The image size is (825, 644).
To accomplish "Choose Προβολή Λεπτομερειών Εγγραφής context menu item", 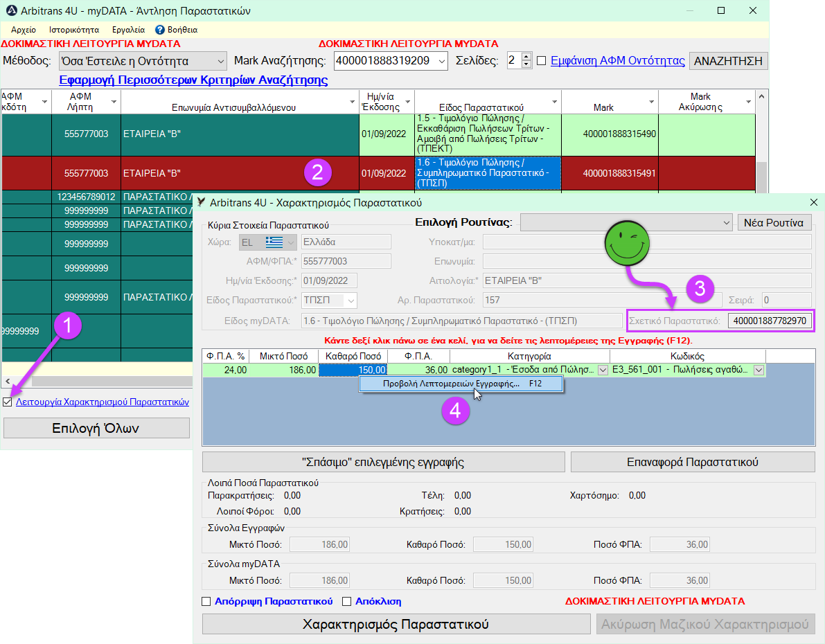I will coord(461,384).
